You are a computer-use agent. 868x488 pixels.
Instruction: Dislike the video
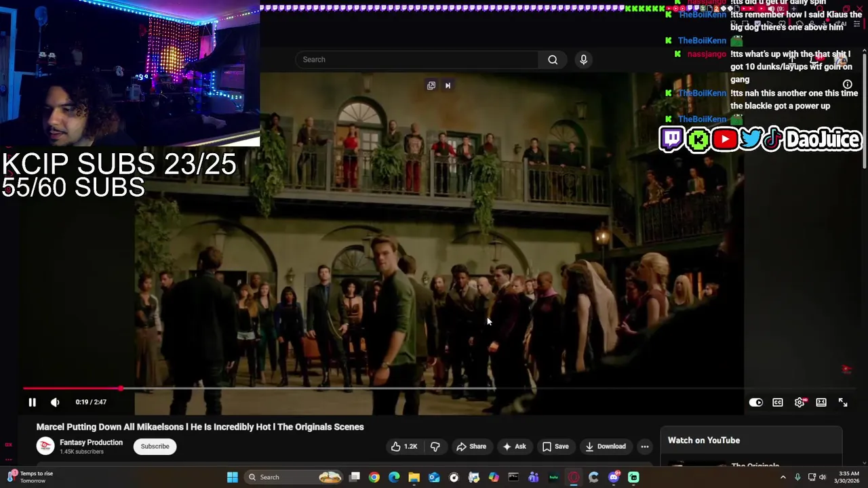click(435, 446)
